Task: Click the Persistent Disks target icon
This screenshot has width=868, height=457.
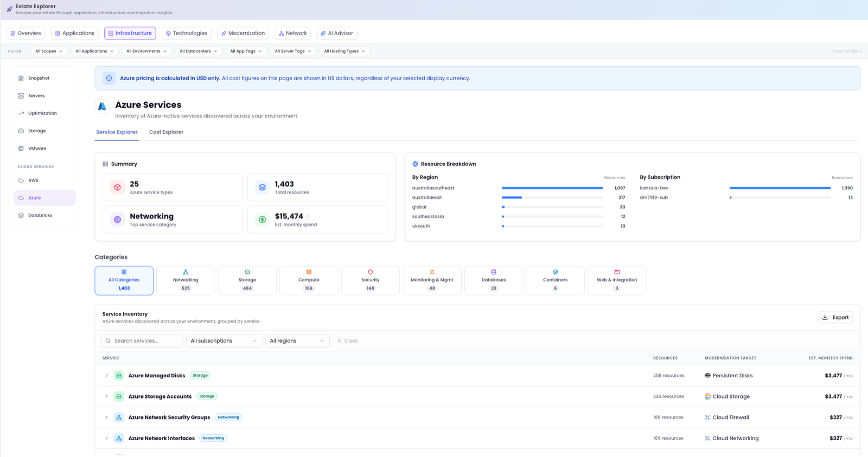Action: click(707, 375)
